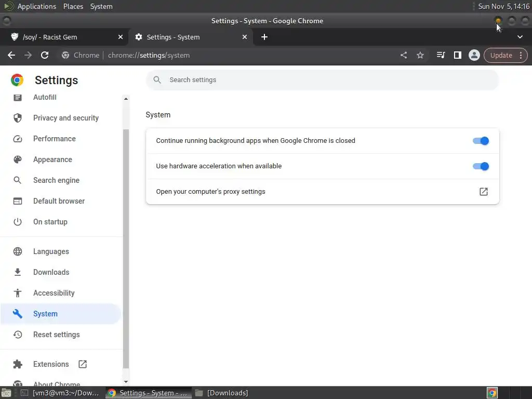Close the Settings - System tab
This screenshot has width=532, height=399.
click(245, 37)
